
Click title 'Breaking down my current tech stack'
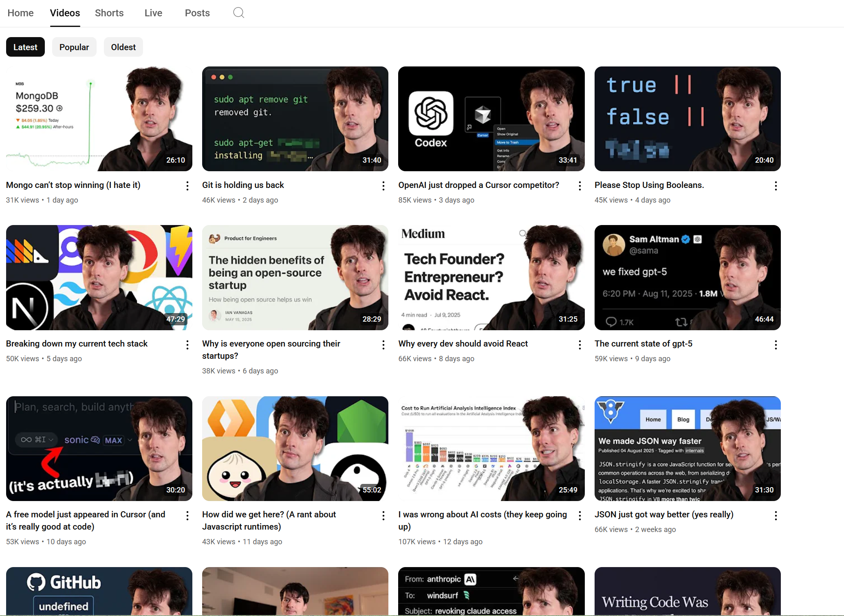[77, 344]
